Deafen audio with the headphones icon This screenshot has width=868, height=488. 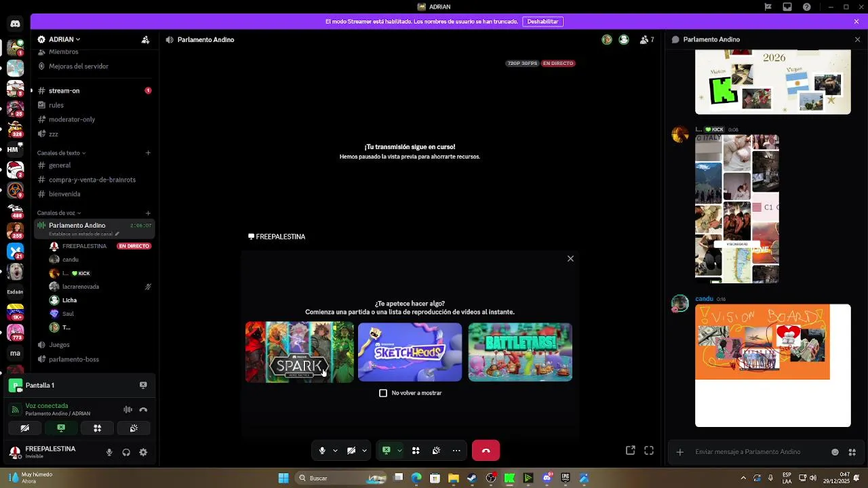pos(126,452)
